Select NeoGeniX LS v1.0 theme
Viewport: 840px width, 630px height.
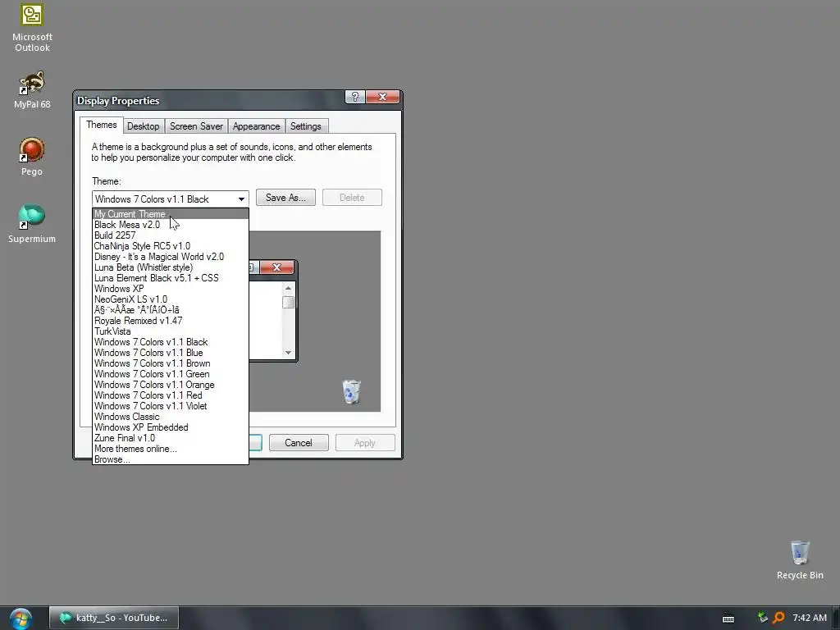point(171,299)
